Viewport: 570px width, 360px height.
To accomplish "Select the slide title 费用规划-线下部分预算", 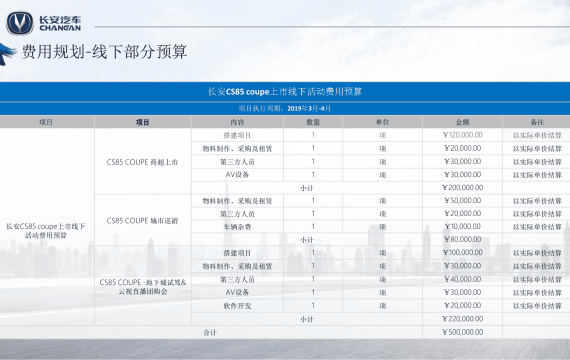I will 104,51.
